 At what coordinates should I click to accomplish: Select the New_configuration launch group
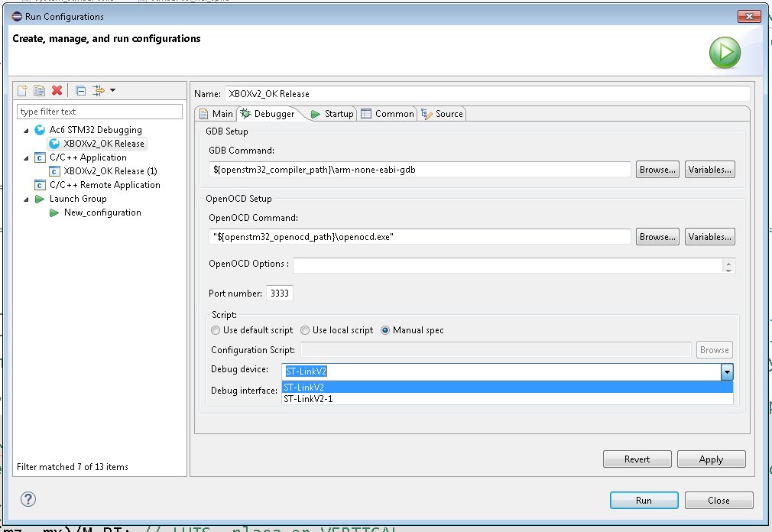tap(102, 212)
